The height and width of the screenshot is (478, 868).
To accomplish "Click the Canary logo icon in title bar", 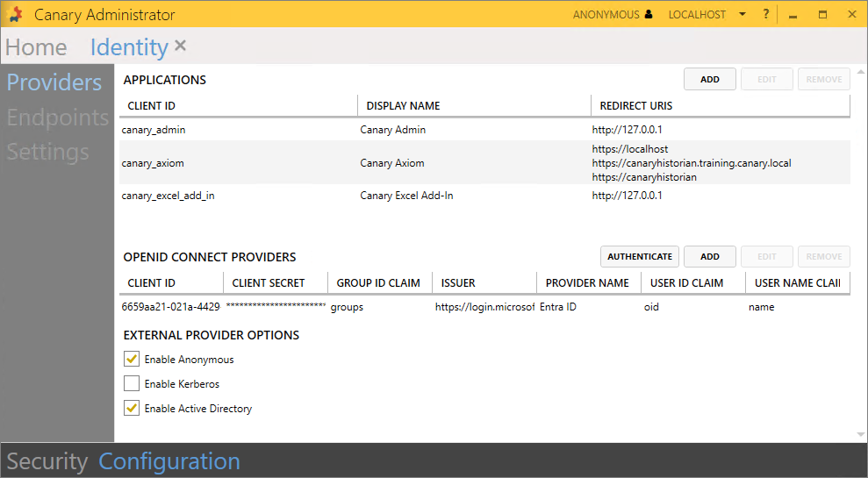I will (16, 15).
